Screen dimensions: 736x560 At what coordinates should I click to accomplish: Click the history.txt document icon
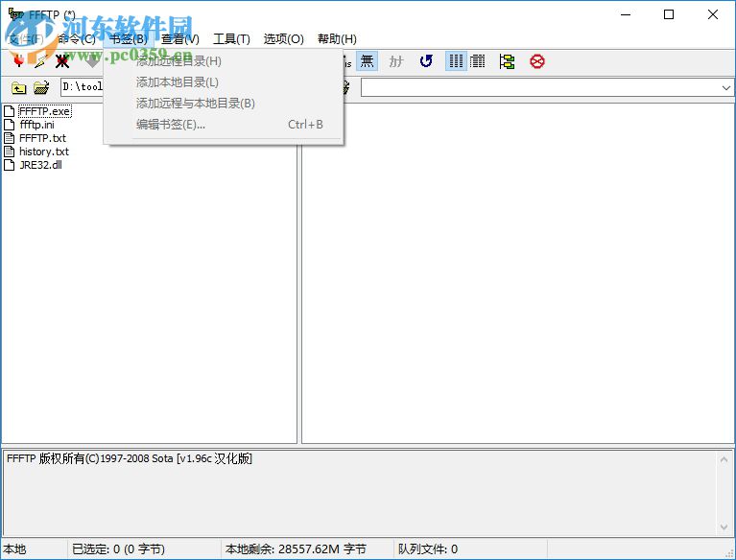pos(9,152)
